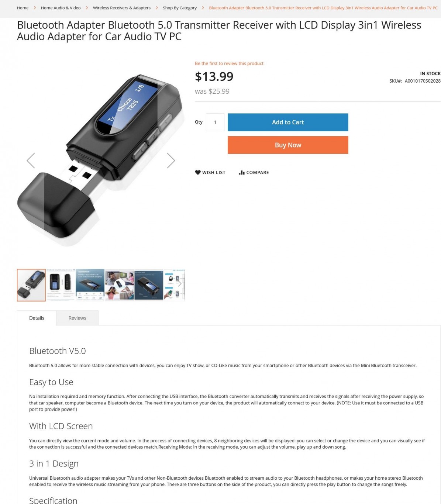Viewport: 441px width, 504px height.
Task: Select the two black adapters thumbnail
Action: coord(61,285)
